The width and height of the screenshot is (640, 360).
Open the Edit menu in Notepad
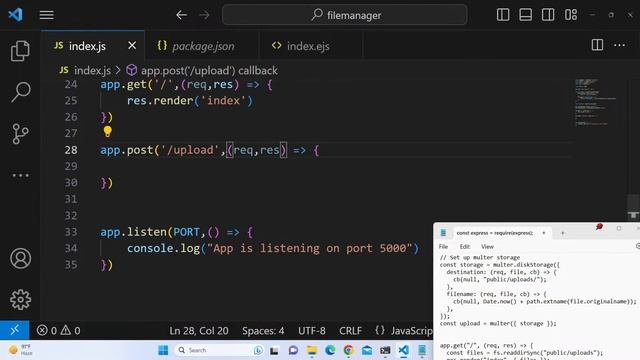point(464,247)
